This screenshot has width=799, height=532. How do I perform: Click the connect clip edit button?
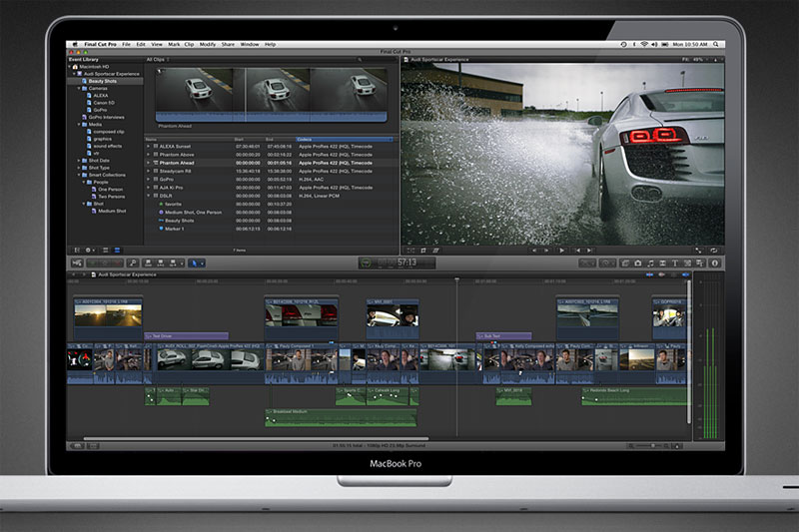point(148,264)
